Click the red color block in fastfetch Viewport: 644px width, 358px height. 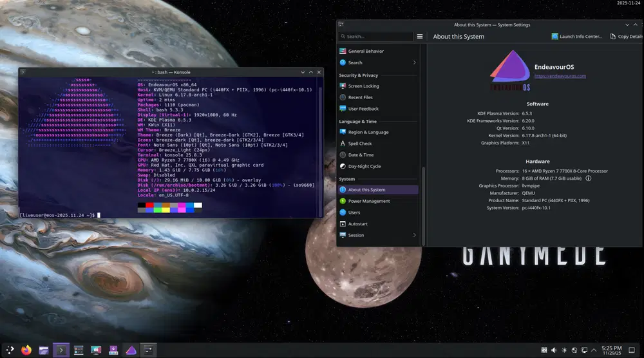[x=149, y=205]
